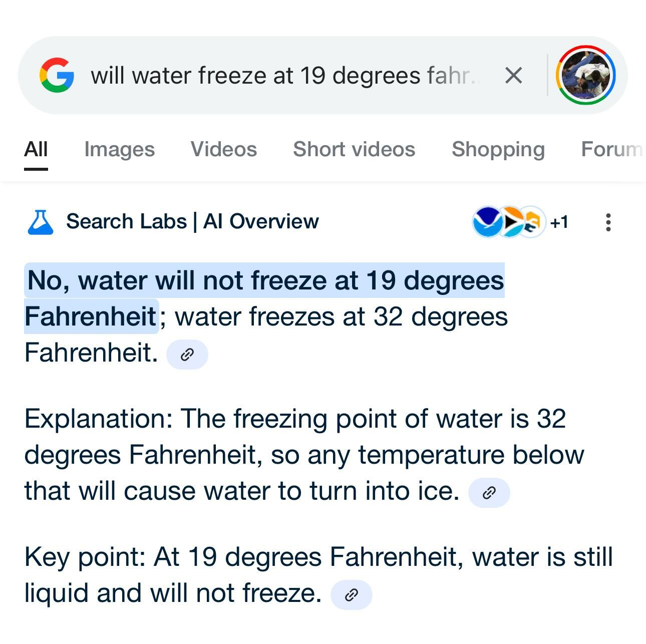The image size is (646, 644).
Task: Open source link after 'turn into ice.'
Action: tap(489, 493)
